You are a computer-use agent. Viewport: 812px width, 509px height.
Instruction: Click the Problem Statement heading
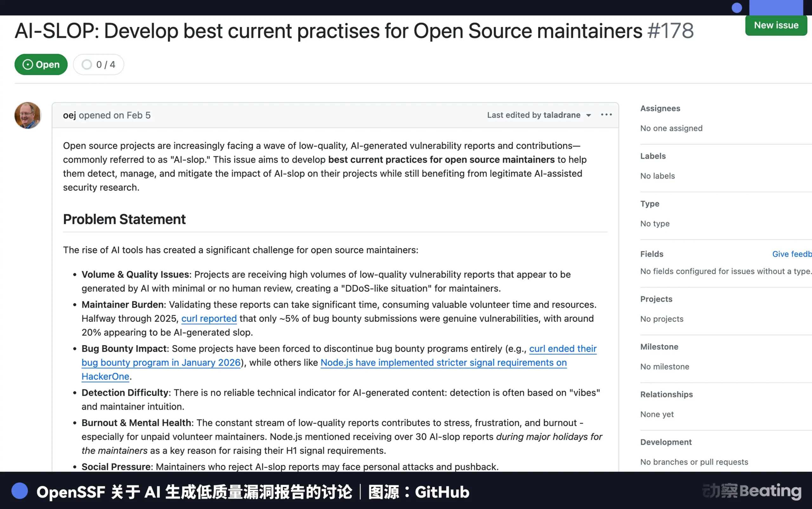click(124, 219)
